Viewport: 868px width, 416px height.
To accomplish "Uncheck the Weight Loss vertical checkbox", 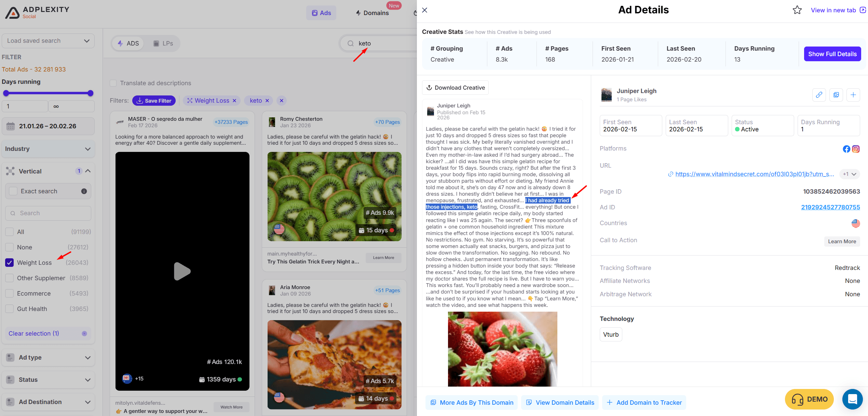I will [10, 263].
